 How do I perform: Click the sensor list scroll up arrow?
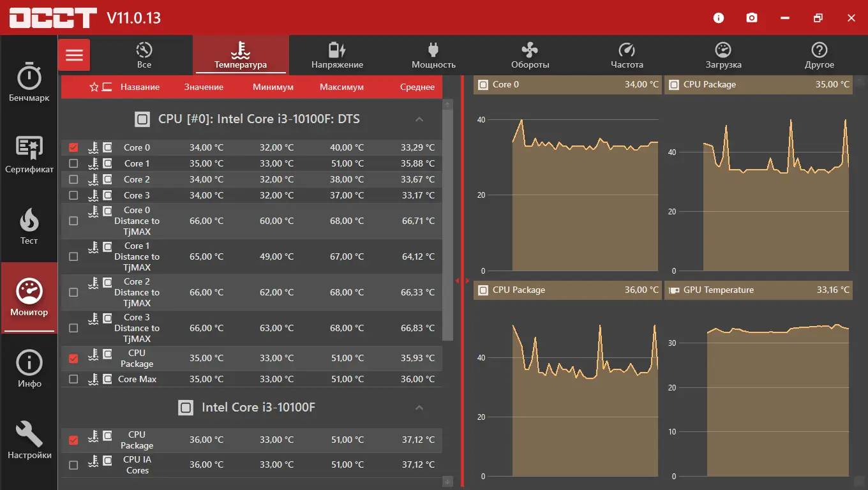(447, 104)
